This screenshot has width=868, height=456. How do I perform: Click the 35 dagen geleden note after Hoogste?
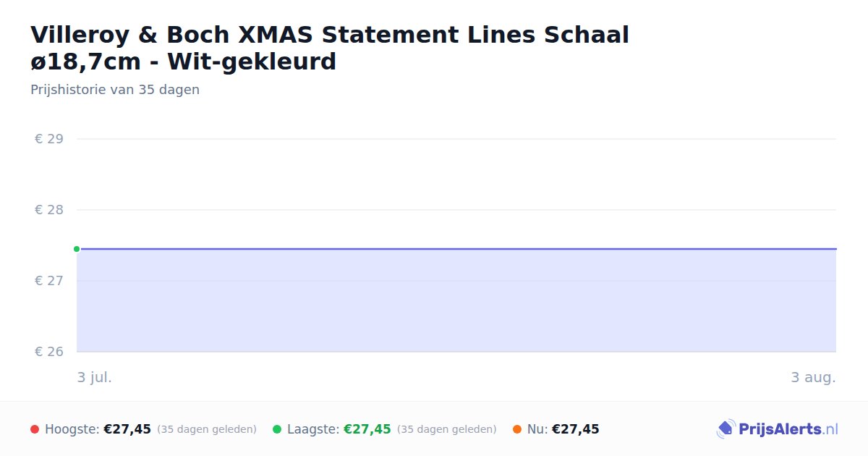[207, 429]
